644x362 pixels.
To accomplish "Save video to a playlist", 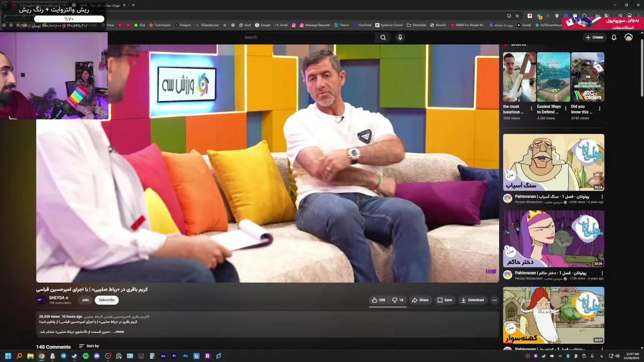I will pos(445,300).
